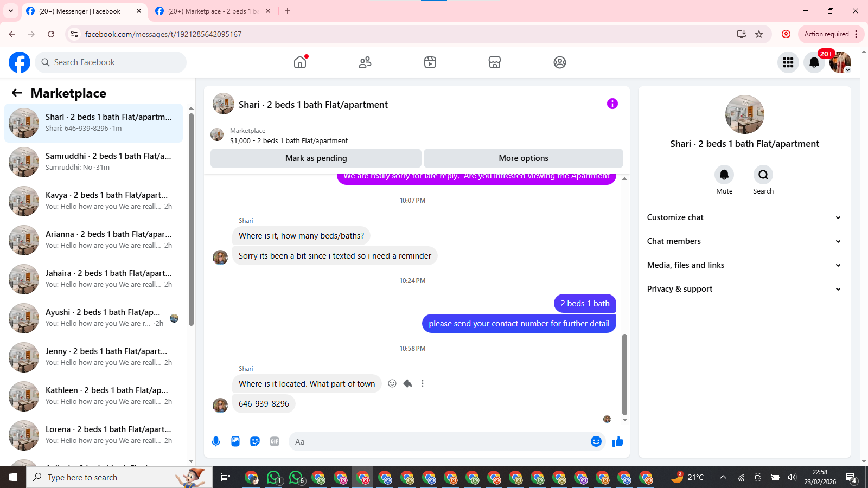Click the chat message scrollbar thumb

(x=624, y=375)
